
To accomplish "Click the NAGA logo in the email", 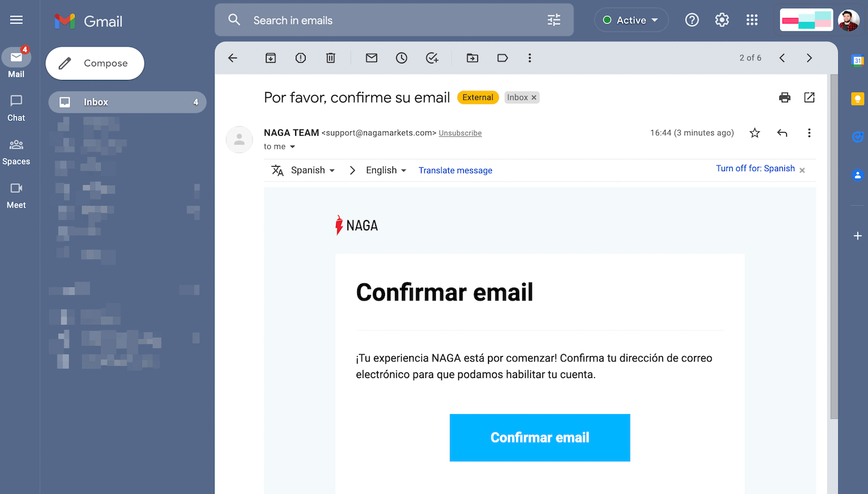I will [356, 226].
